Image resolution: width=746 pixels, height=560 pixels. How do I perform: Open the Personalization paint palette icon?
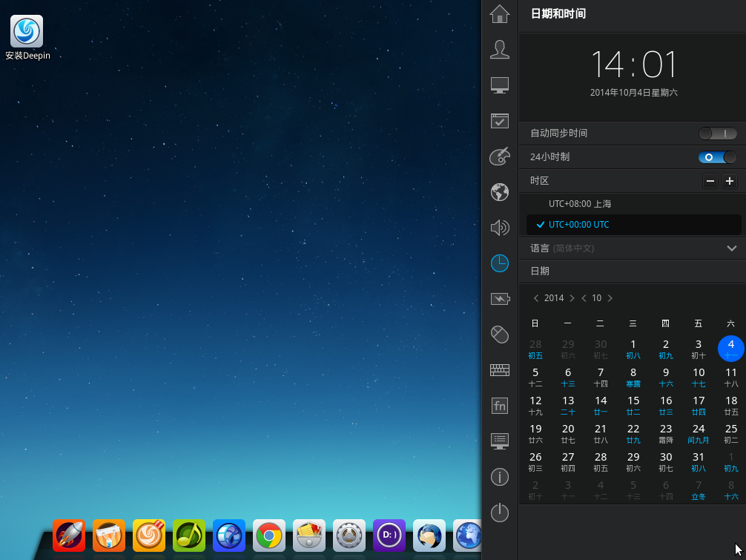tap(500, 157)
